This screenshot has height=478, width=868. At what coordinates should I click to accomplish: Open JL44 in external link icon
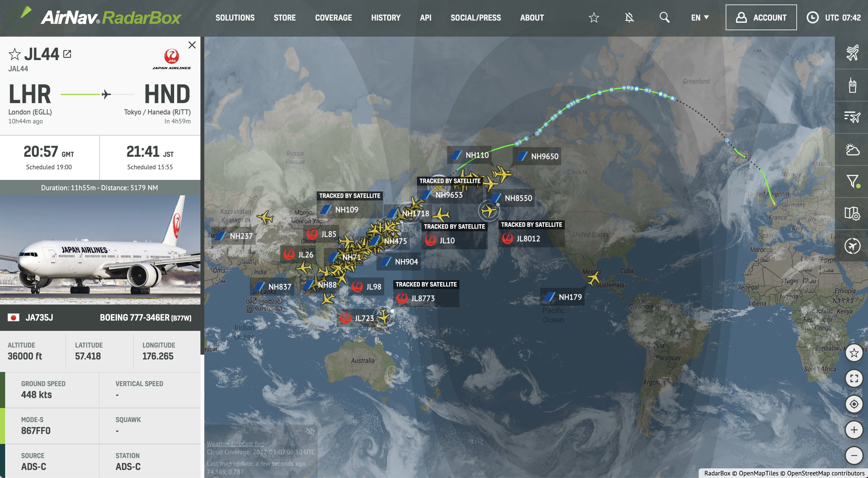67,54
